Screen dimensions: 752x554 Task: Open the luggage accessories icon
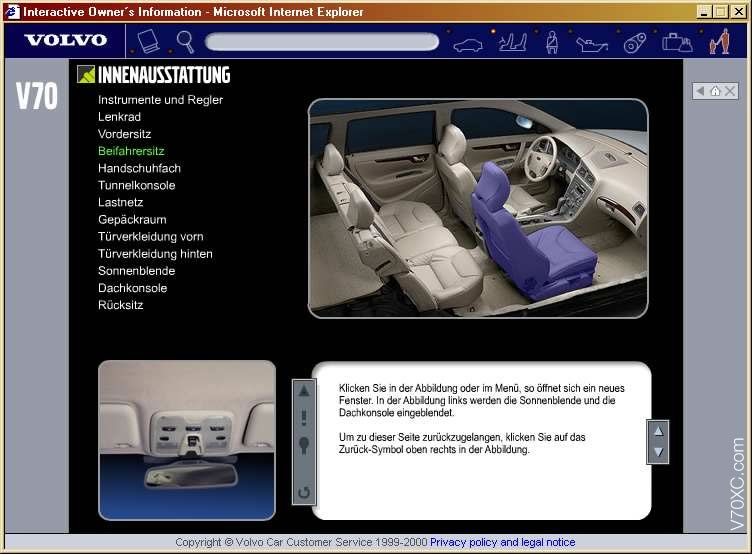tap(677, 42)
